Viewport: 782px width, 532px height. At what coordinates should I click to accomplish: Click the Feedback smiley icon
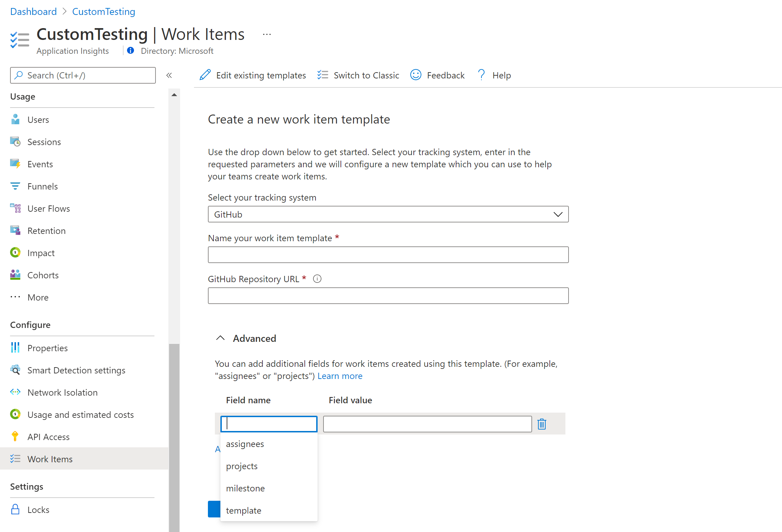click(415, 75)
